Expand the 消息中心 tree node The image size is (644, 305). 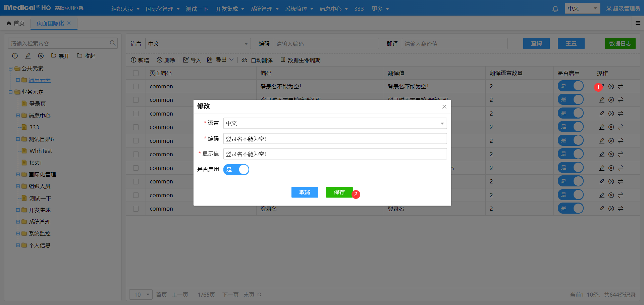pos(18,116)
